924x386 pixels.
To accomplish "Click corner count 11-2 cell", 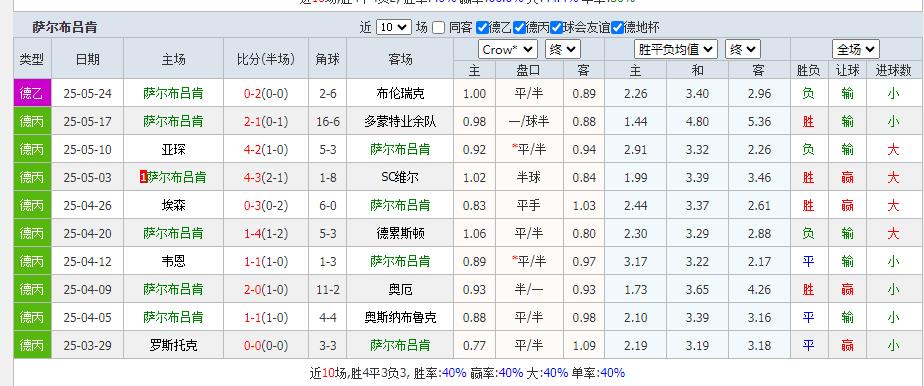I will tap(328, 289).
